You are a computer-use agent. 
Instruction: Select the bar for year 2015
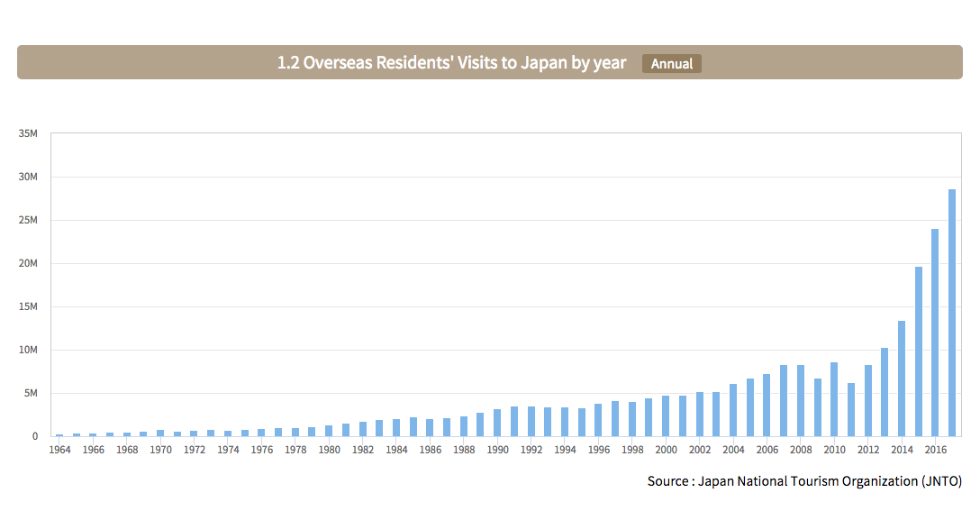(919, 351)
